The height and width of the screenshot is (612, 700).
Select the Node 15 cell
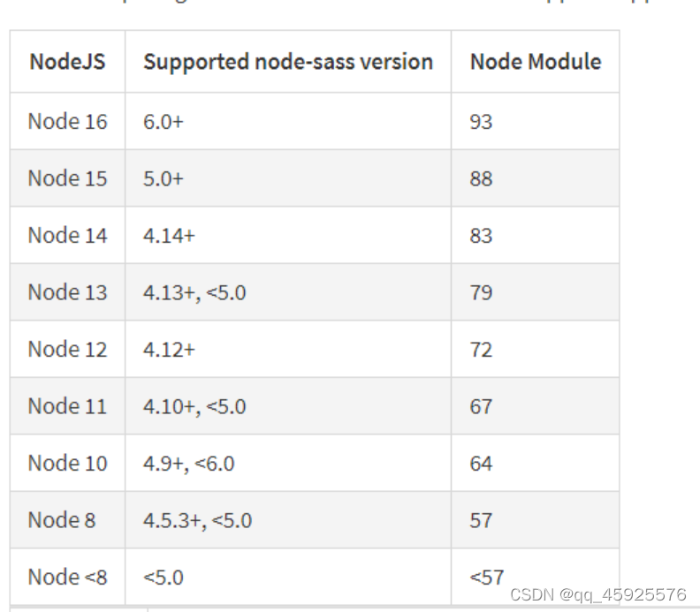coord(67,178)
